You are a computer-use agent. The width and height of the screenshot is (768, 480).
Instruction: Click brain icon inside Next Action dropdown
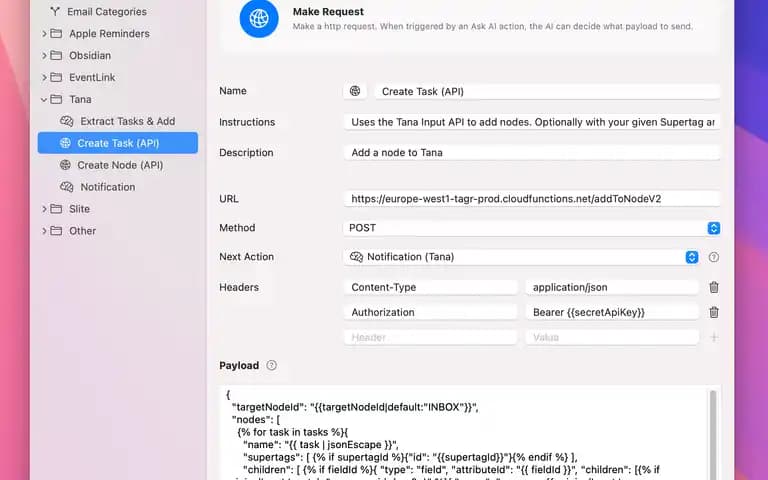coord(356,257)
